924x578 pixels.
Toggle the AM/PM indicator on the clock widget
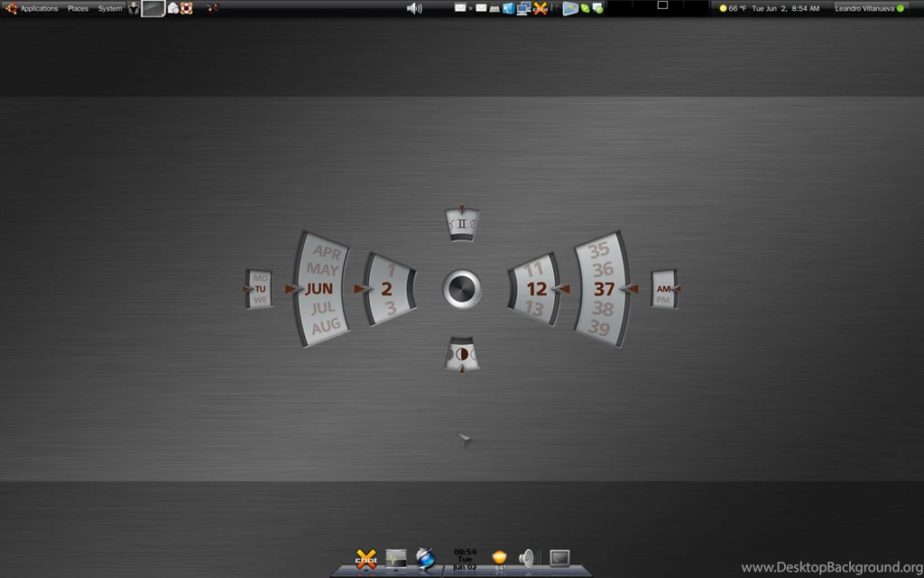(664, 289)
